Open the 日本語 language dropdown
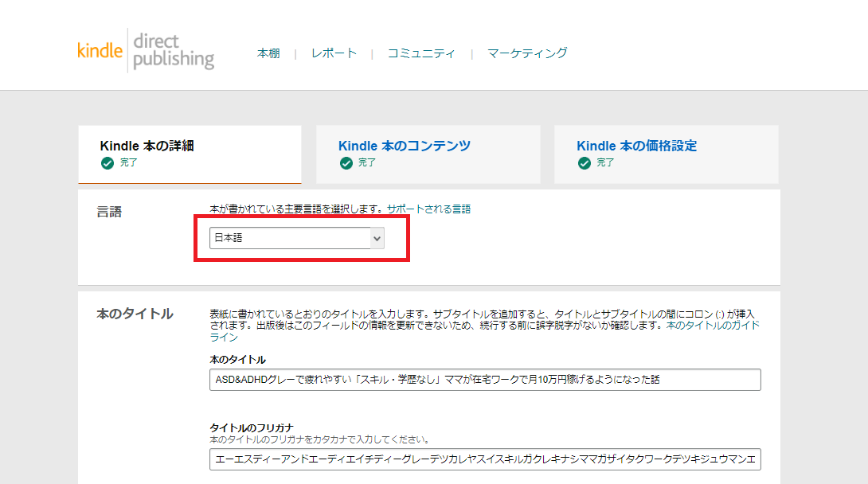Image resolution: width=868 pixels, height=484 pixels. coord(297,238)
